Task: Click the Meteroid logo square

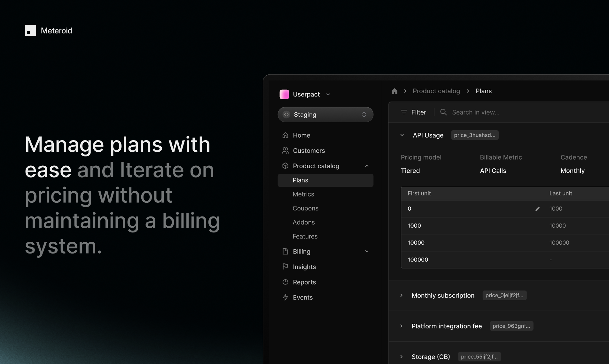Action: [x=30, y=30]
